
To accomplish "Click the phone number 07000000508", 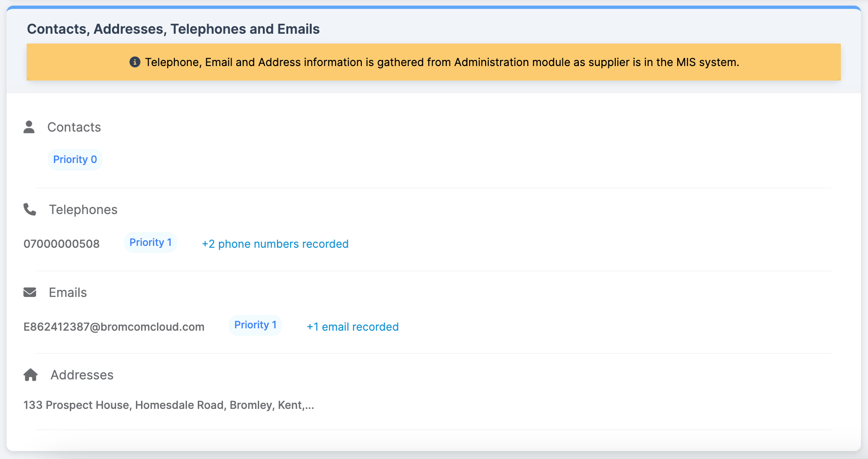I will point(61,244).
